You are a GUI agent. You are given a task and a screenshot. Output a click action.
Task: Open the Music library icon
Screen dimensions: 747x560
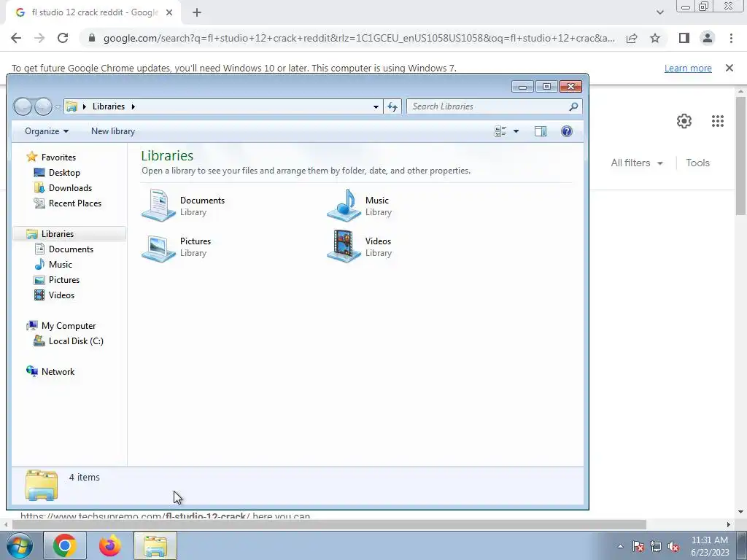(344, 205)
